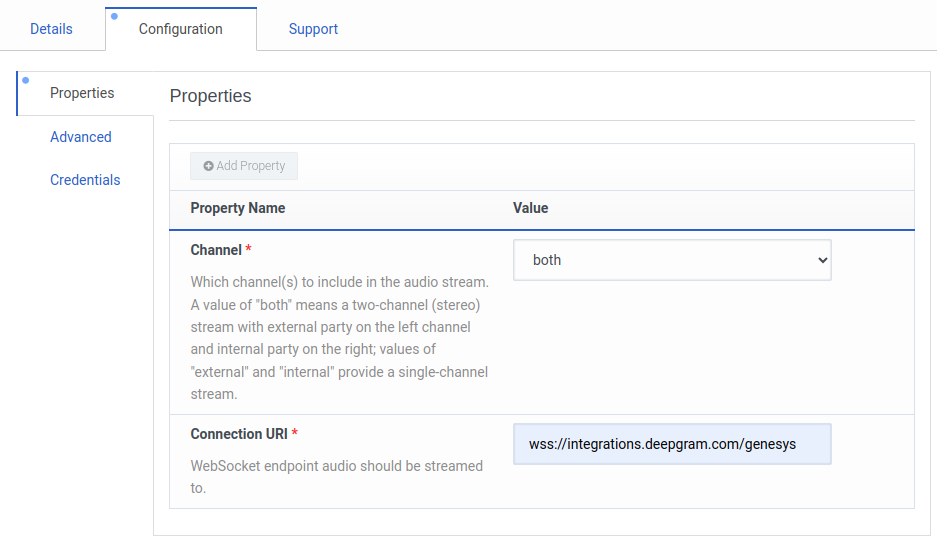Click the Properties heading above the table
The image size is (937, 546).
(x=210, y=96)
